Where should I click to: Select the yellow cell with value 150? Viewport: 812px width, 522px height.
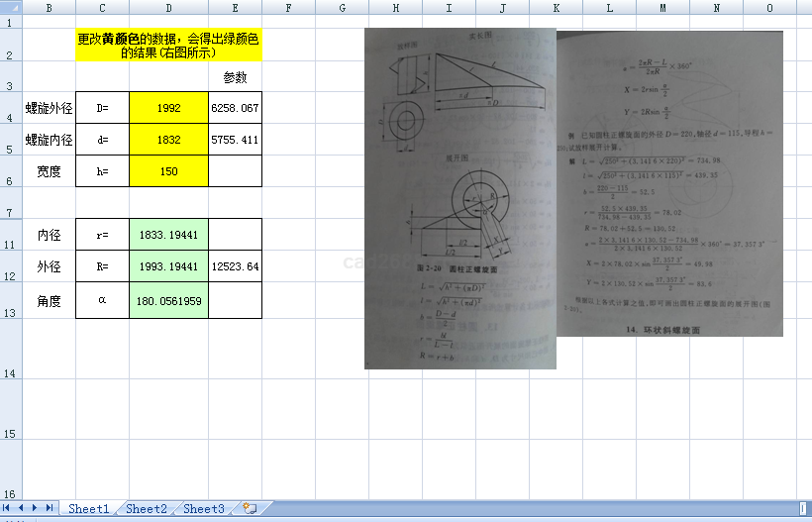pos(168,171)
